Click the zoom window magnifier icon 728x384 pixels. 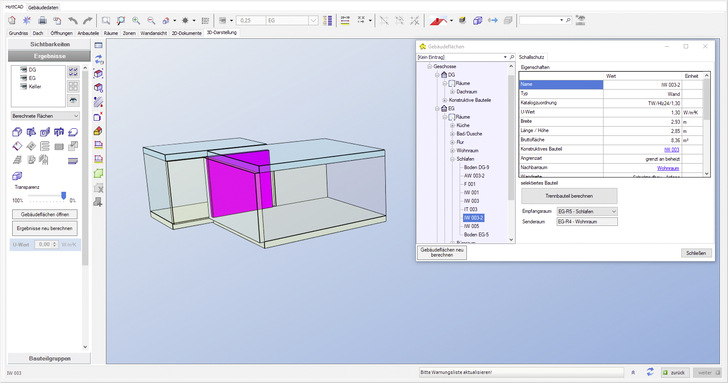(x=106, y=20)
